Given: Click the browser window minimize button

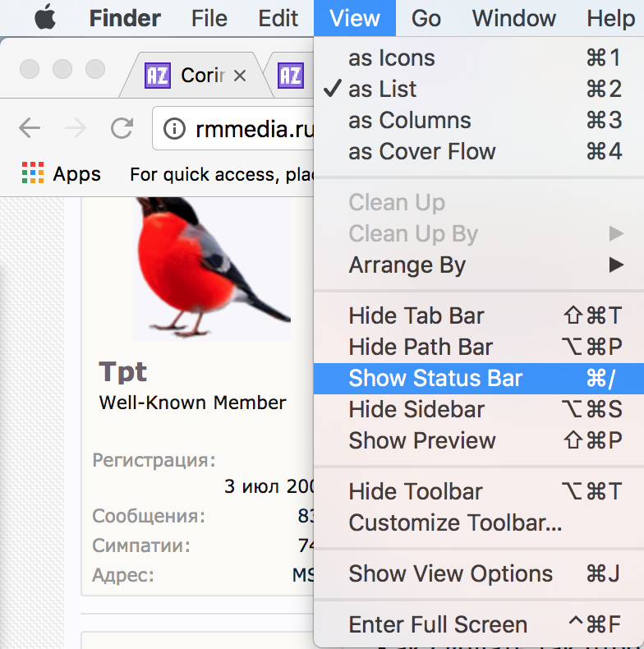Looking at the screenshot, I should point(62,69).
